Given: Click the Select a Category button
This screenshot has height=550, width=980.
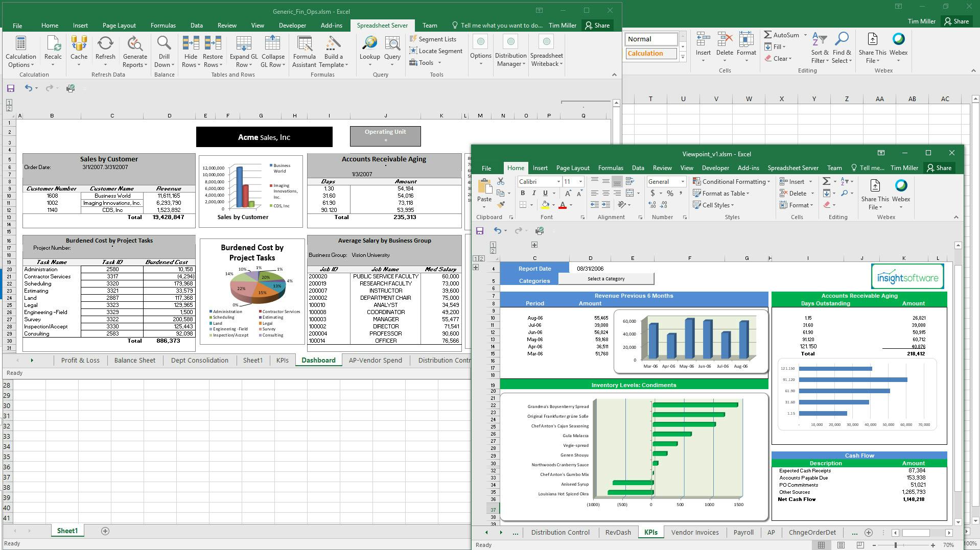Looking at the screenshot, I should (607, 279).
